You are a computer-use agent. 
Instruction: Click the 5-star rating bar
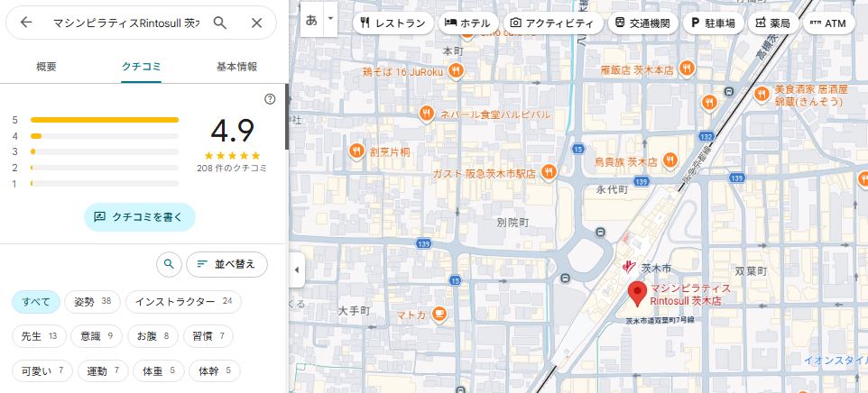(104, 119)
